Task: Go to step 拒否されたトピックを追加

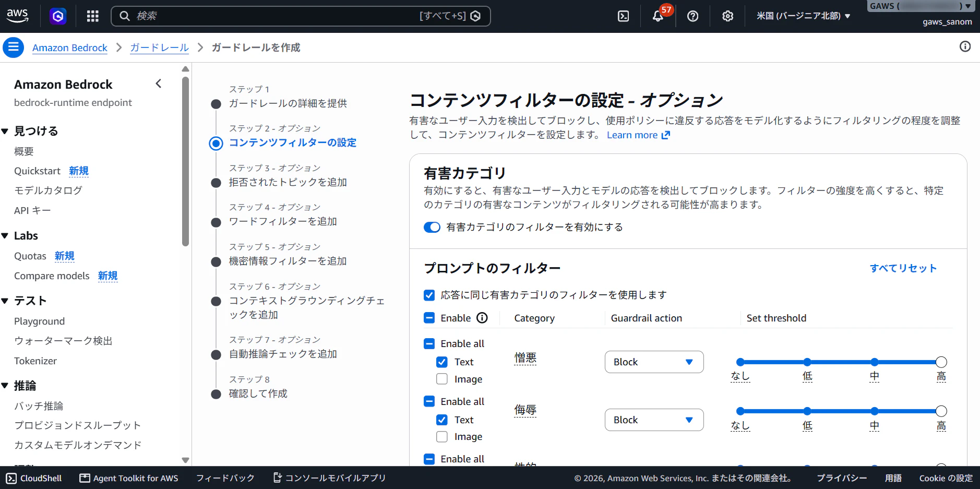Action: coord(288,182)
